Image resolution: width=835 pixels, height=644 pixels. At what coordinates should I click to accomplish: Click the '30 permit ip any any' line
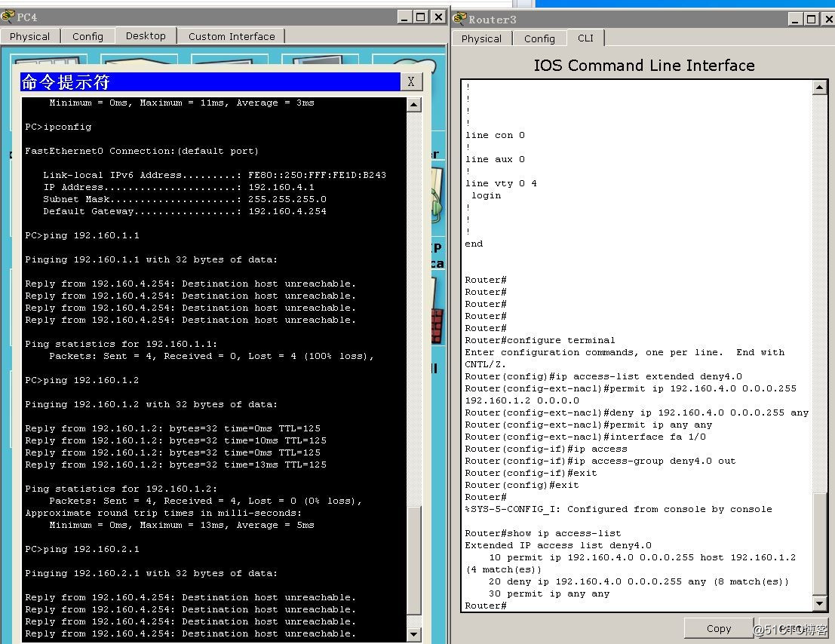tap(549, 594)
